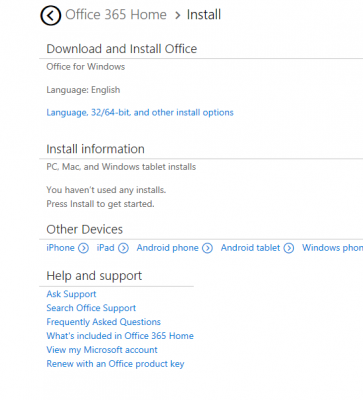Click the Other Devices heading
This screenshot has width=363, height=400.
[x=85, y=229]
